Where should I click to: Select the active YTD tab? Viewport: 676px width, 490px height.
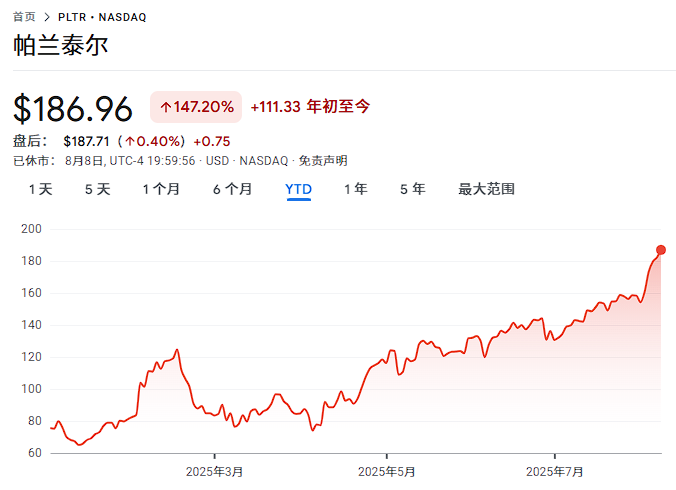(298, 189)
